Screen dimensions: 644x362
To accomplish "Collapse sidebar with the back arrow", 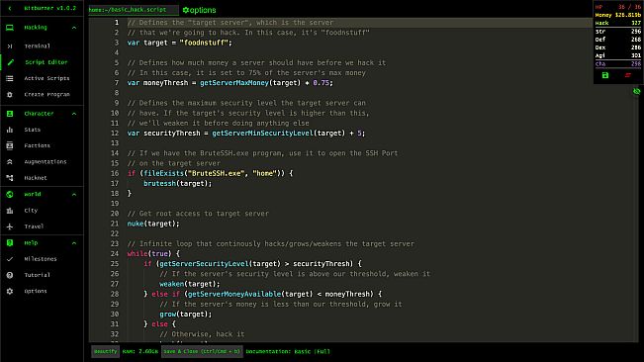I will (10, 8).
